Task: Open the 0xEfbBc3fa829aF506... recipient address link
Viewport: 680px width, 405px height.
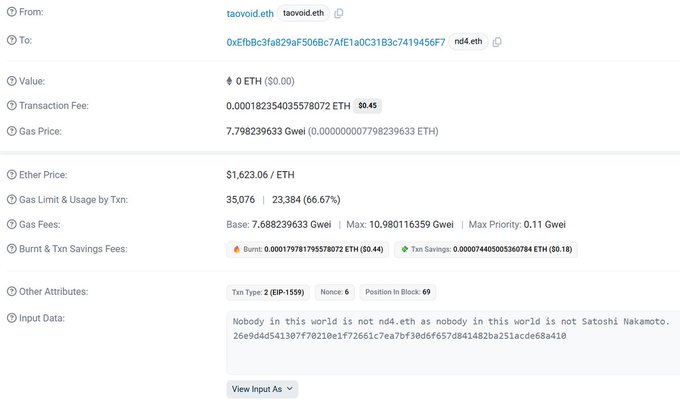Action: click(336, 42)
